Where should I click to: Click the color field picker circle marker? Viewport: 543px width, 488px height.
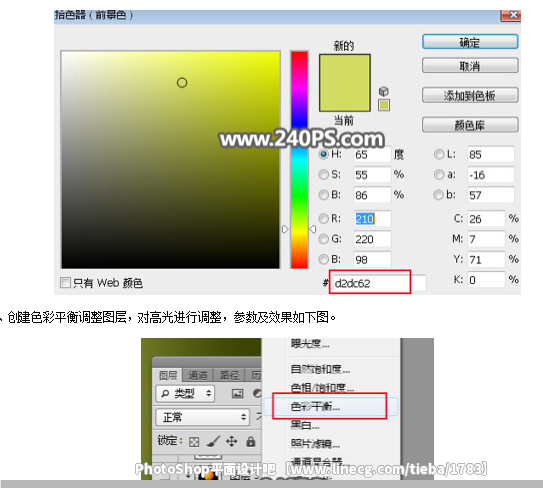point(182,83)
